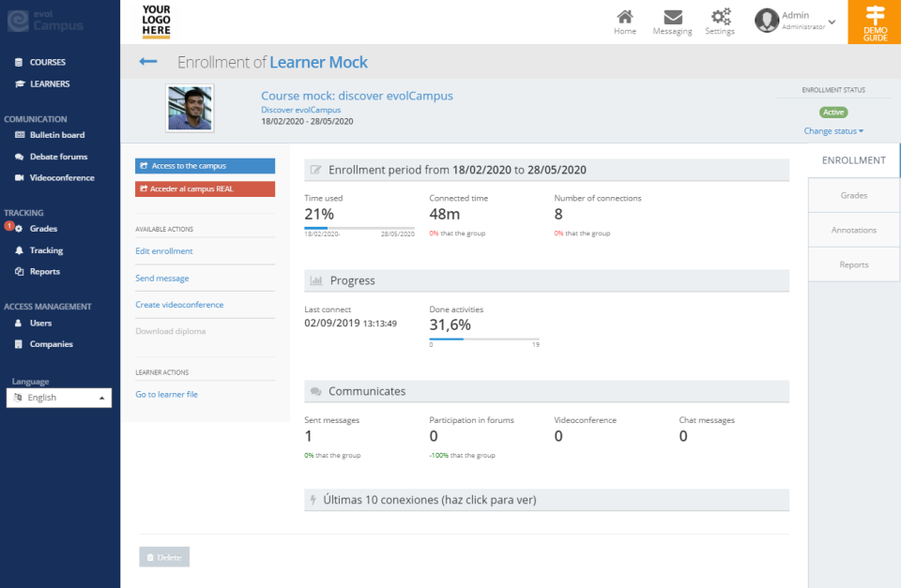
Task: Switch to the Grades tab
Action: (x=853, y=195)
